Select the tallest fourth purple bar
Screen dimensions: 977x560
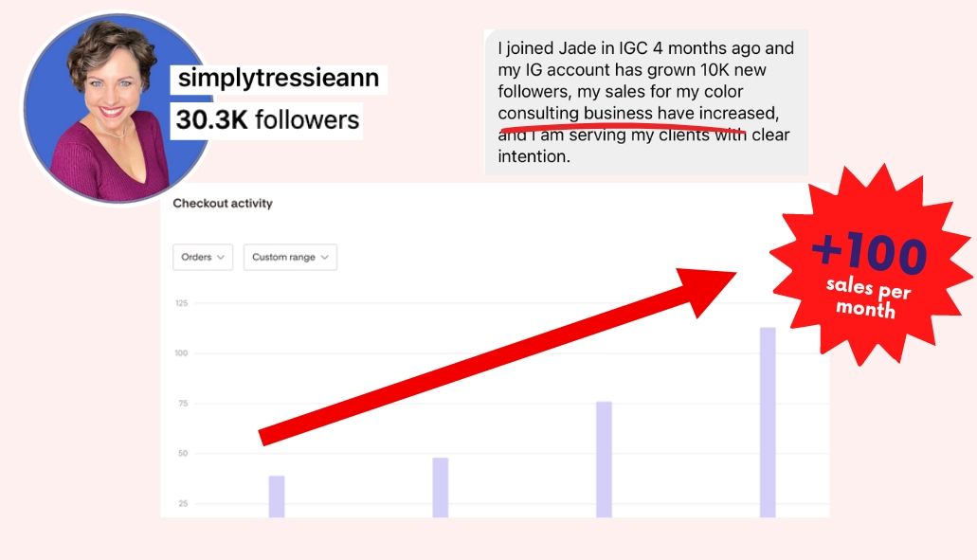coord(768,423)
